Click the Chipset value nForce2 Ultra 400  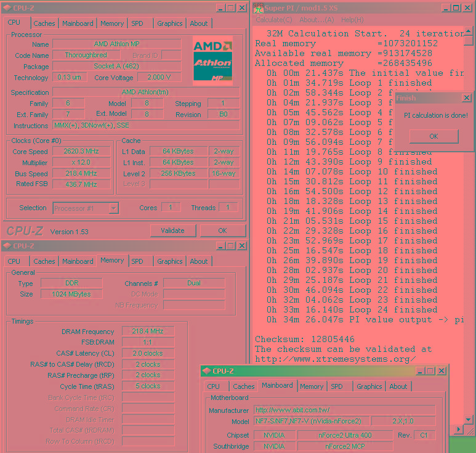coord(345,435)
